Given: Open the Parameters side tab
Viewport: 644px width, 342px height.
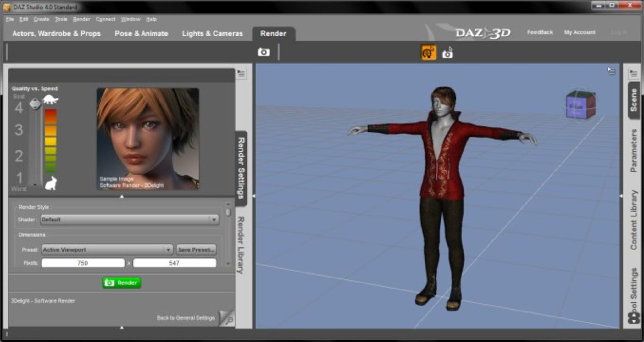Looking at the screenshot, I should (634, 150).
